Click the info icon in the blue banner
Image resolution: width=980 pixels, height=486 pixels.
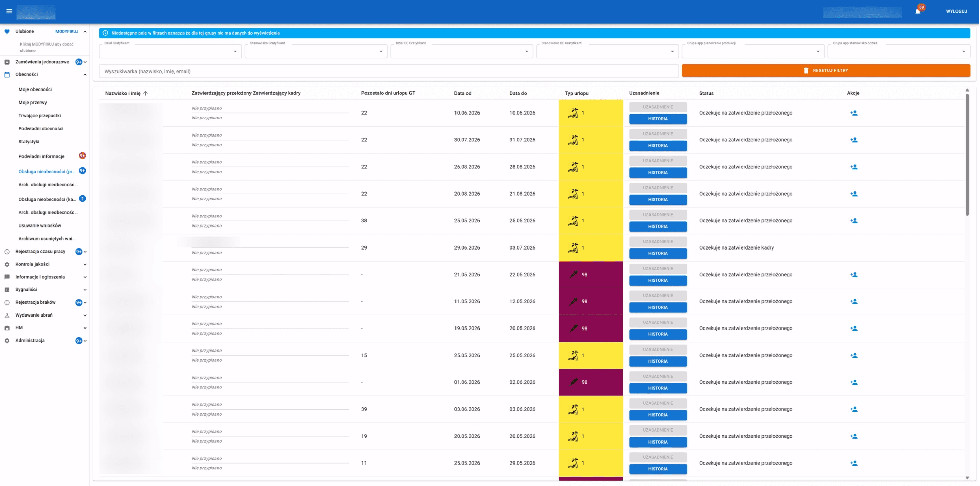[x=105, y=33]
